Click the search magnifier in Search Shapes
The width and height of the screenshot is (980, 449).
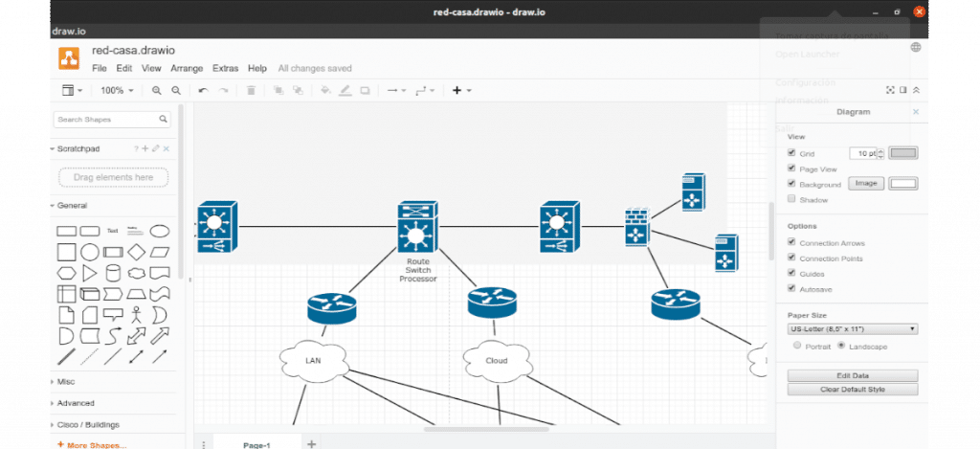click(163, 119)
